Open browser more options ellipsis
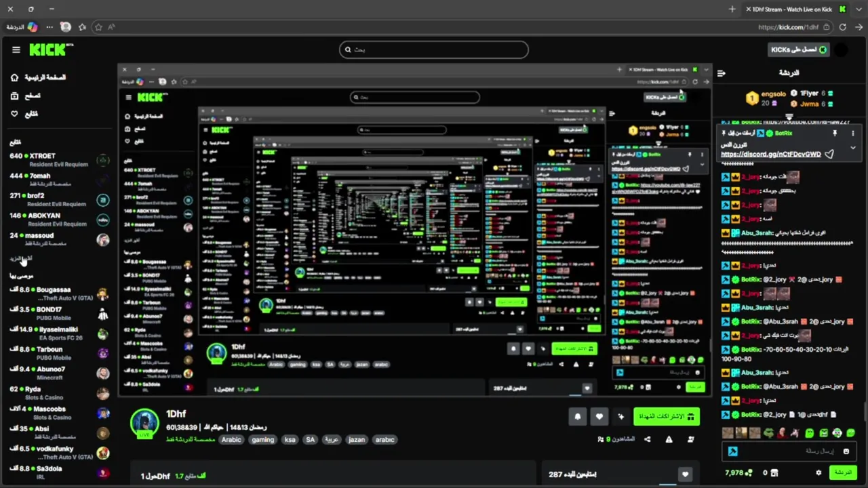868x488 pixels. pos(49,27)
